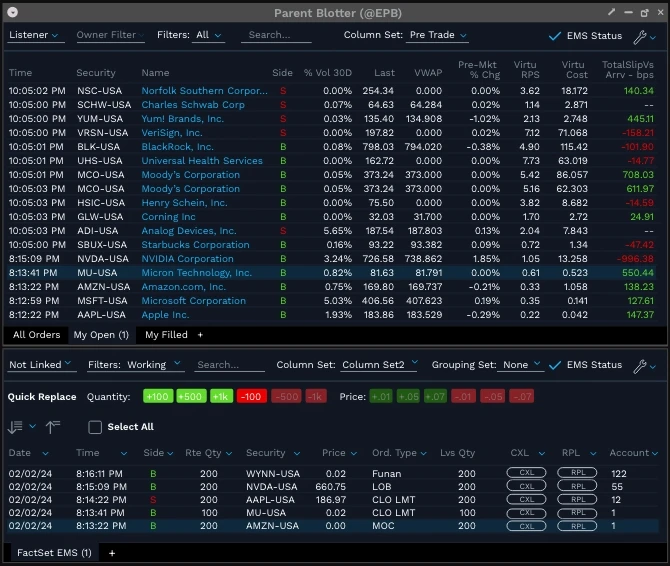Click RPL button for WYNN-USA order
The image size is (670, 566).
click(x=577, y=472)
